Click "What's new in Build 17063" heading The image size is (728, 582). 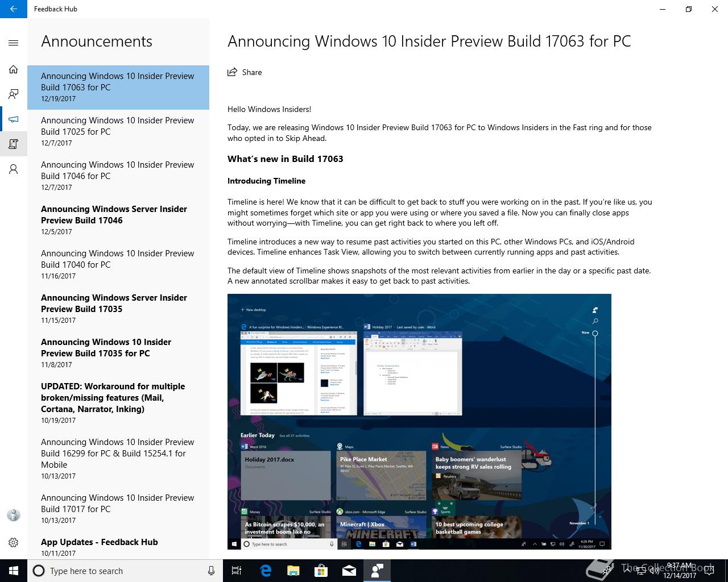tap(286, 159)
